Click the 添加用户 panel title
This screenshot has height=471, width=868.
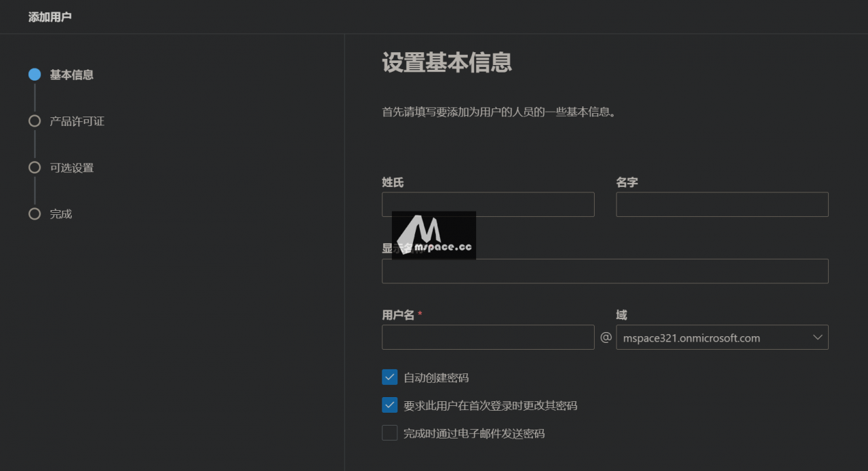(50, 17)
